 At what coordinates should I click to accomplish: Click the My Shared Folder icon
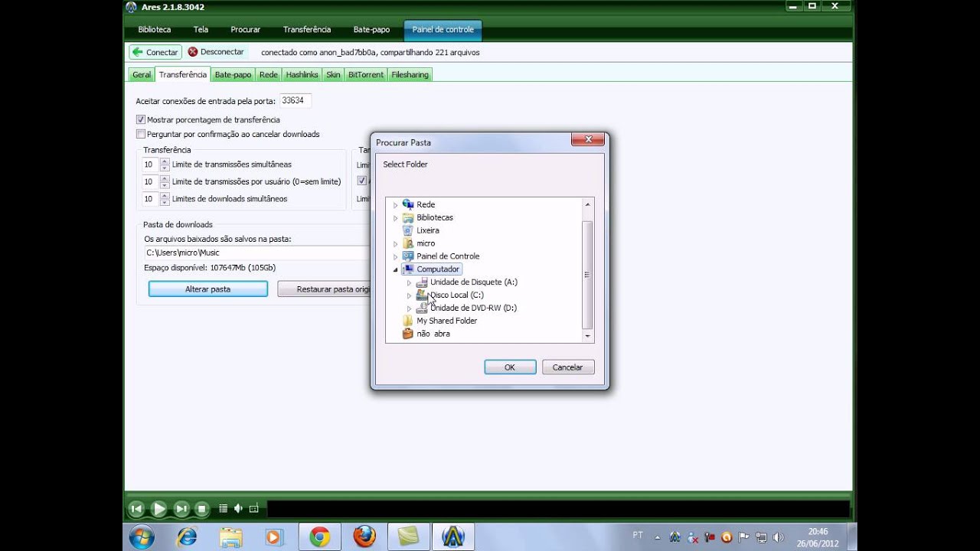(x=408, y=321)
